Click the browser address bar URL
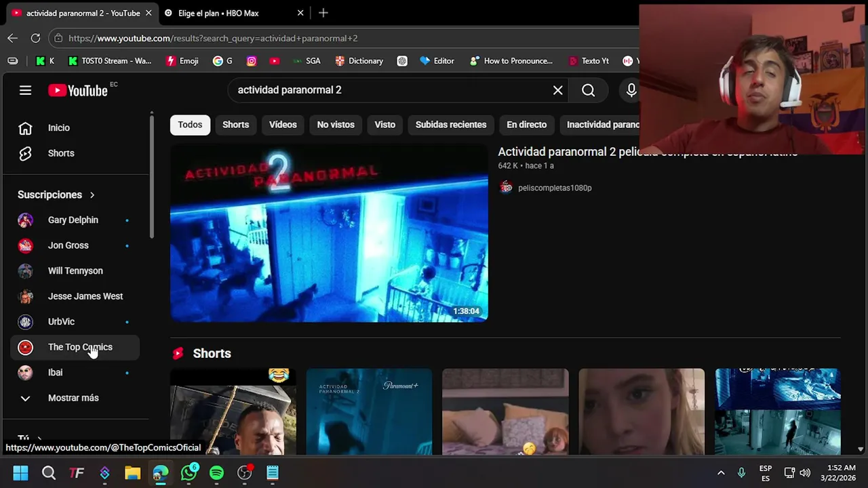The image size is (868, 488). click(213, 38)
